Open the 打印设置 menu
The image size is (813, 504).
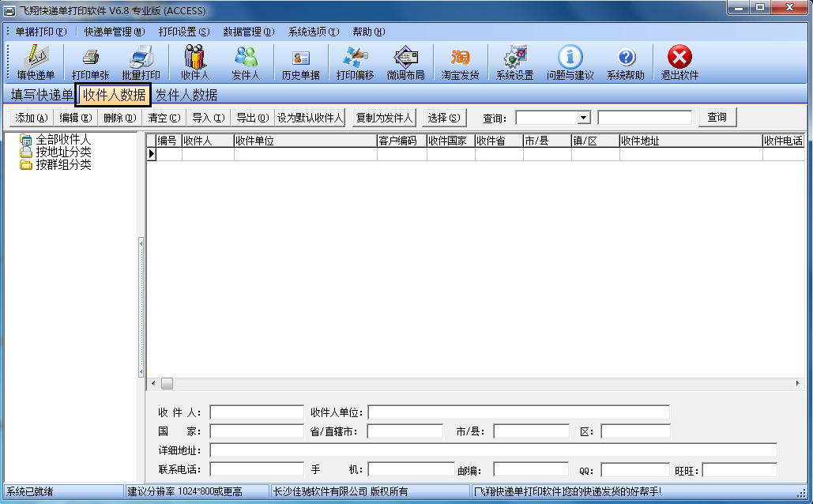pos(183,32)
